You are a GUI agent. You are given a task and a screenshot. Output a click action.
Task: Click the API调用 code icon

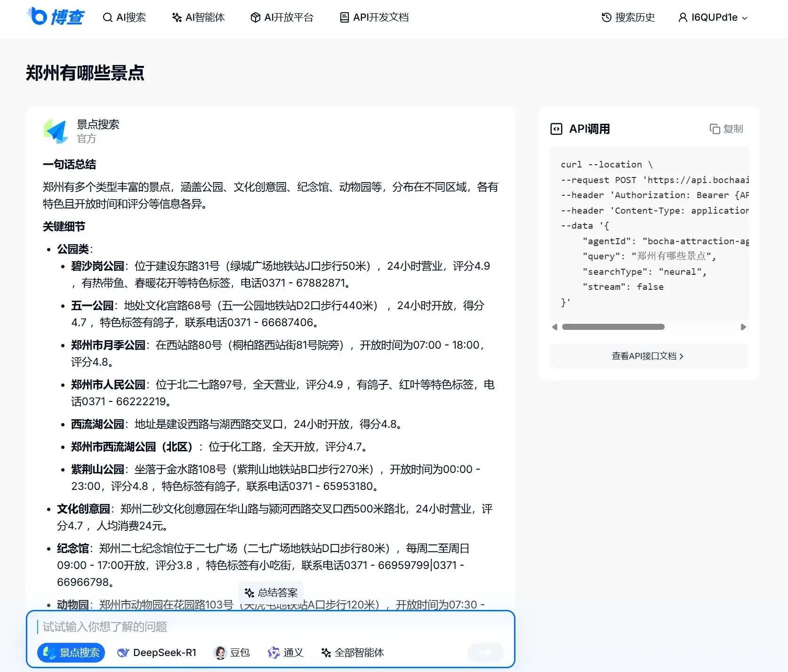(556, 129)
